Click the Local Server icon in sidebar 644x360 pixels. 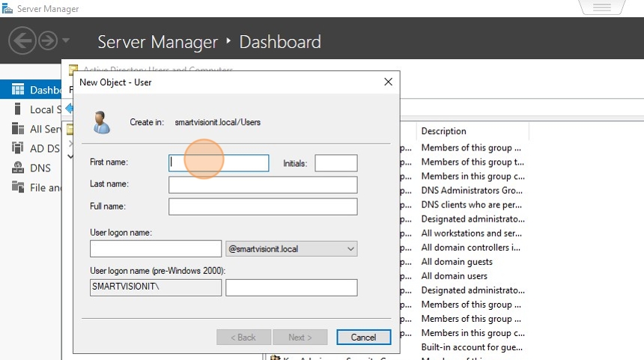[x=17, y=109]
